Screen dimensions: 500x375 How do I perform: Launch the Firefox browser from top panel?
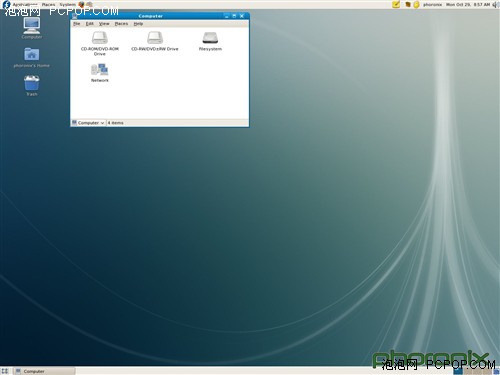point(81,4)
